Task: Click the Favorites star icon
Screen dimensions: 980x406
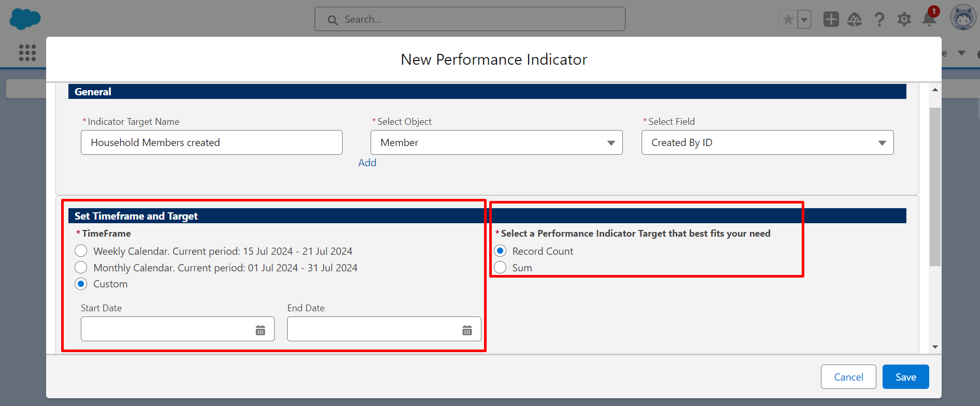Action: [x=788, y=20]
